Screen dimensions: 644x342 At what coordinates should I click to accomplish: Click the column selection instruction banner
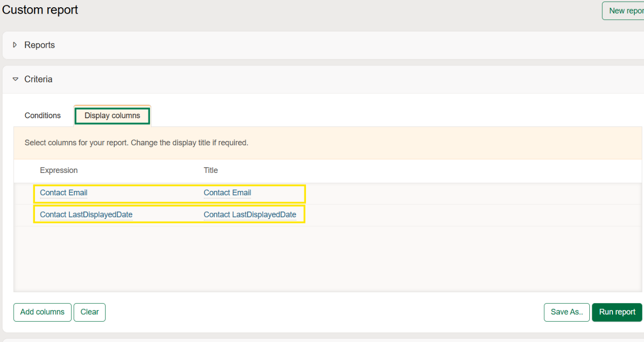pyautogui.click(x=136, y=143)
